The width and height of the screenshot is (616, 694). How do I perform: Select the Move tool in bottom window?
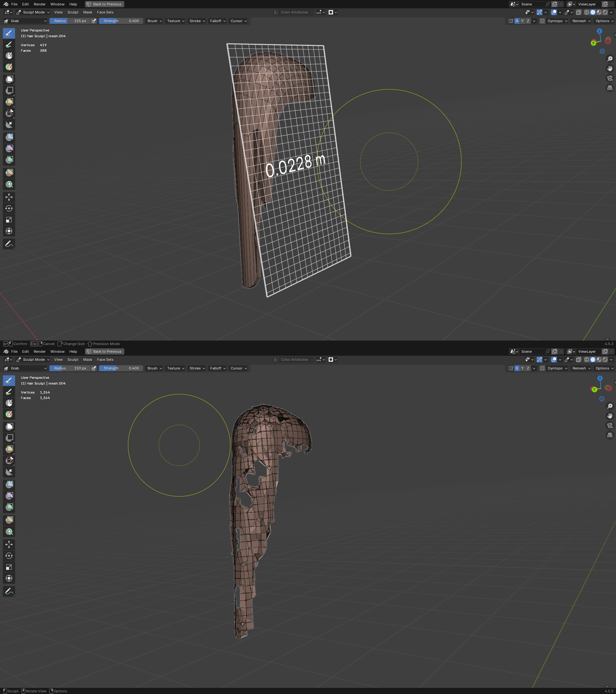(x=9, y=544)
